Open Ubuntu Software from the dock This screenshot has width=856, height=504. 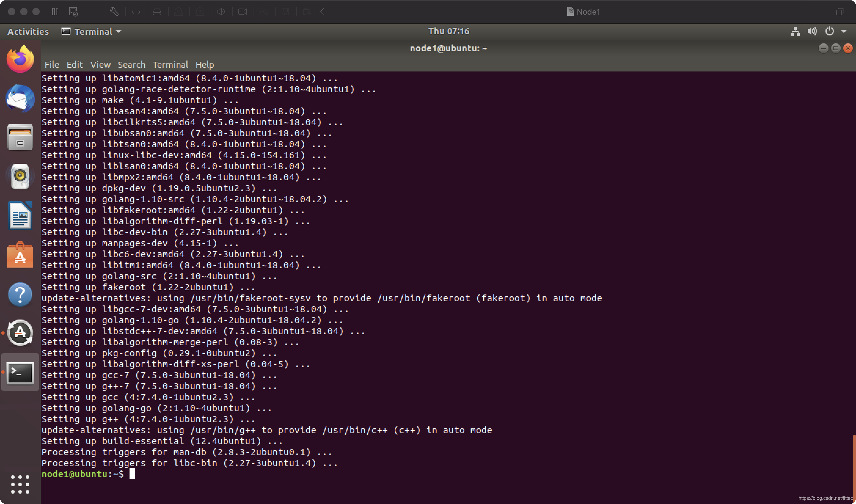20,255
